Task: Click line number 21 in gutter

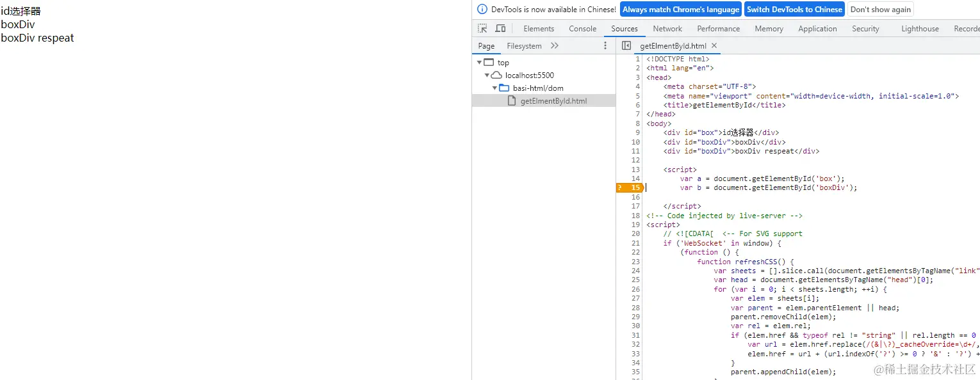Action: 635,243
